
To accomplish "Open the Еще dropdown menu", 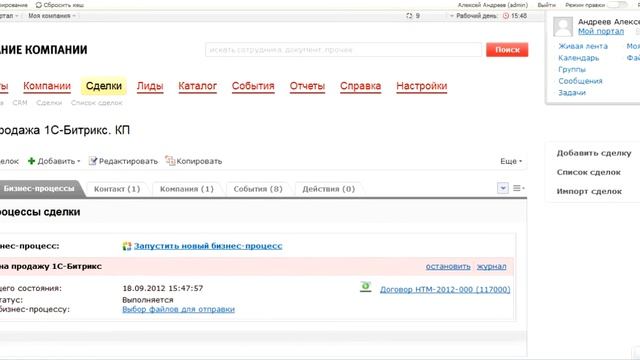I will pyautogui.click(x=511, y=161).
